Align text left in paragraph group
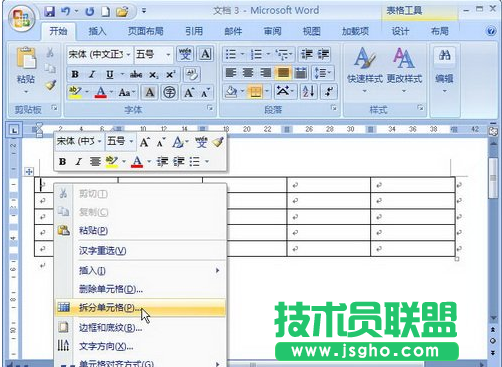502x367 pixels. 231,73
